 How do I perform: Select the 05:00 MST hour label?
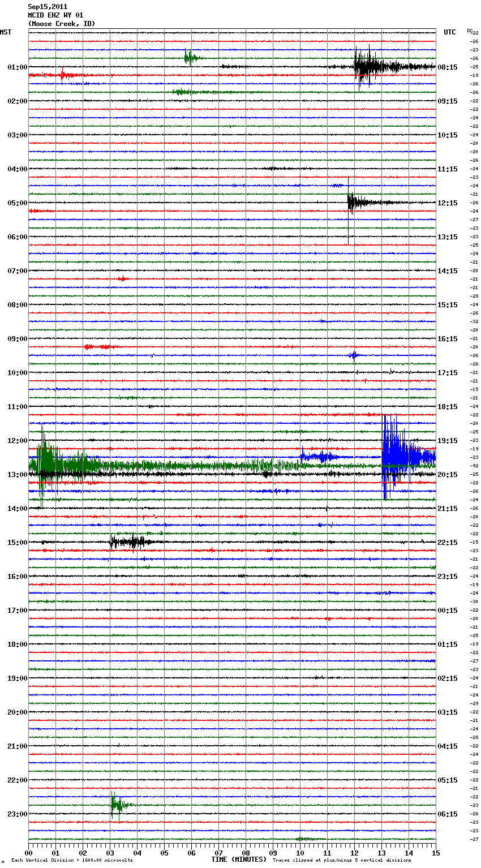click(17, 203)
